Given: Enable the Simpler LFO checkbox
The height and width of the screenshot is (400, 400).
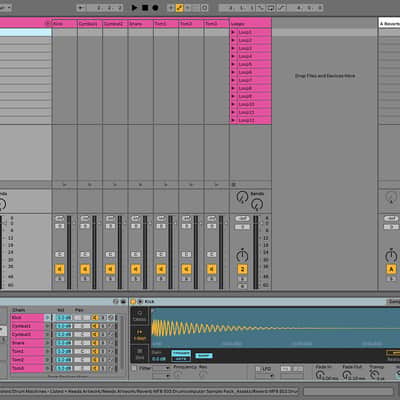Looking at the screenshot, I should coord(258,369).
